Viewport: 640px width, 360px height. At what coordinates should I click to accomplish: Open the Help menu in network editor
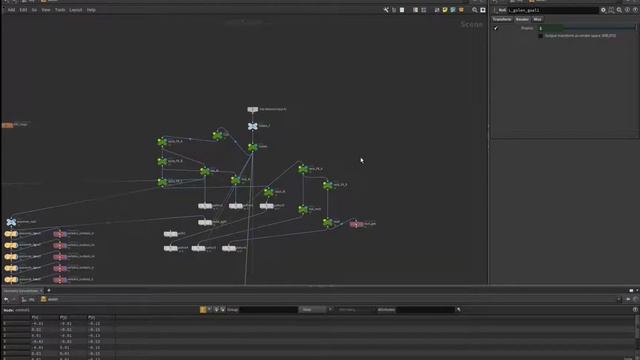(x=91, y=10)
